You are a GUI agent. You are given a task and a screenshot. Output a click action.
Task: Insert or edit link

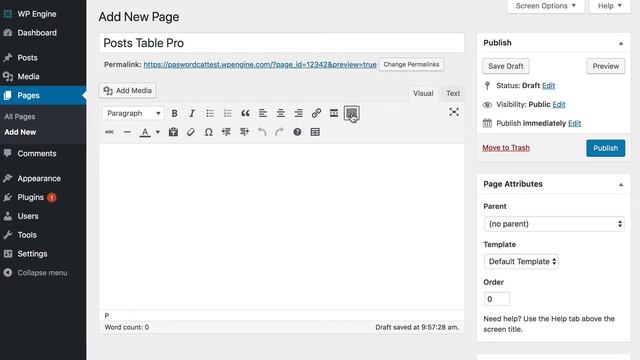pos(316,113)
